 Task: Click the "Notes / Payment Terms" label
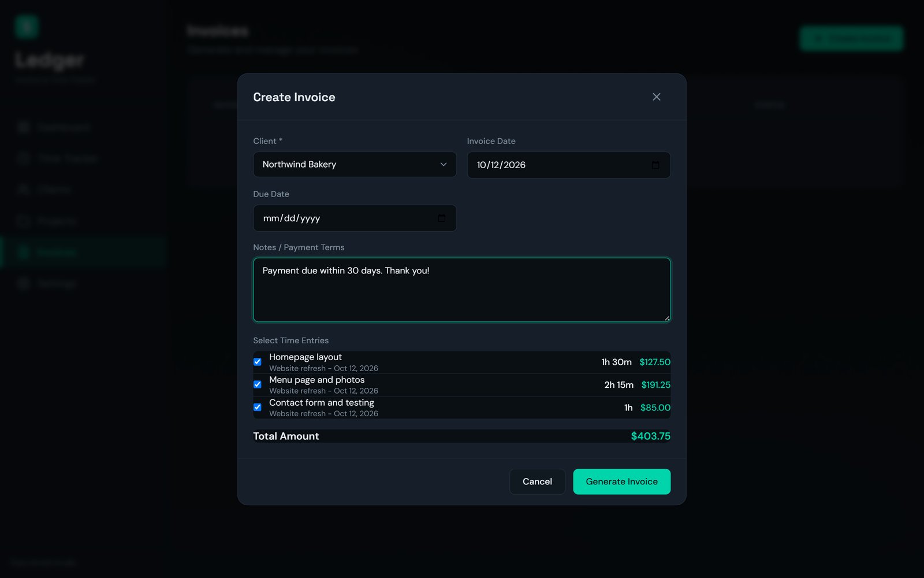click(x=299, y=247)
